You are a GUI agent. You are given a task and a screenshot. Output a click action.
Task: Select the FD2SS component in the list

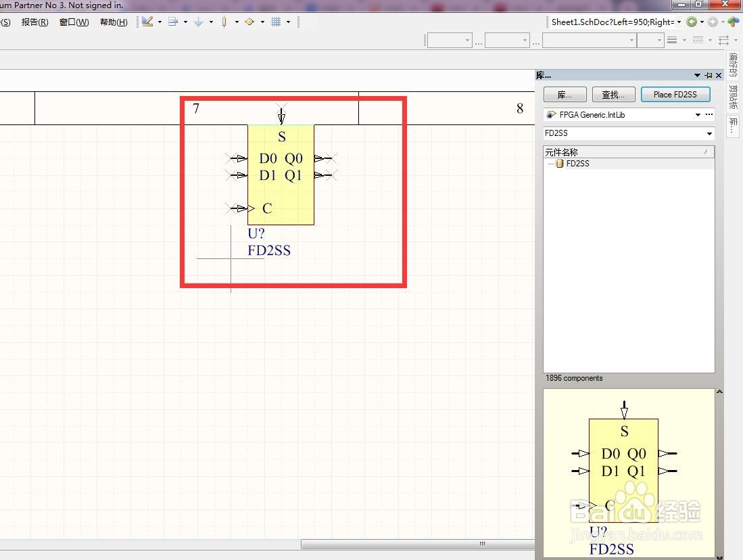577,164
